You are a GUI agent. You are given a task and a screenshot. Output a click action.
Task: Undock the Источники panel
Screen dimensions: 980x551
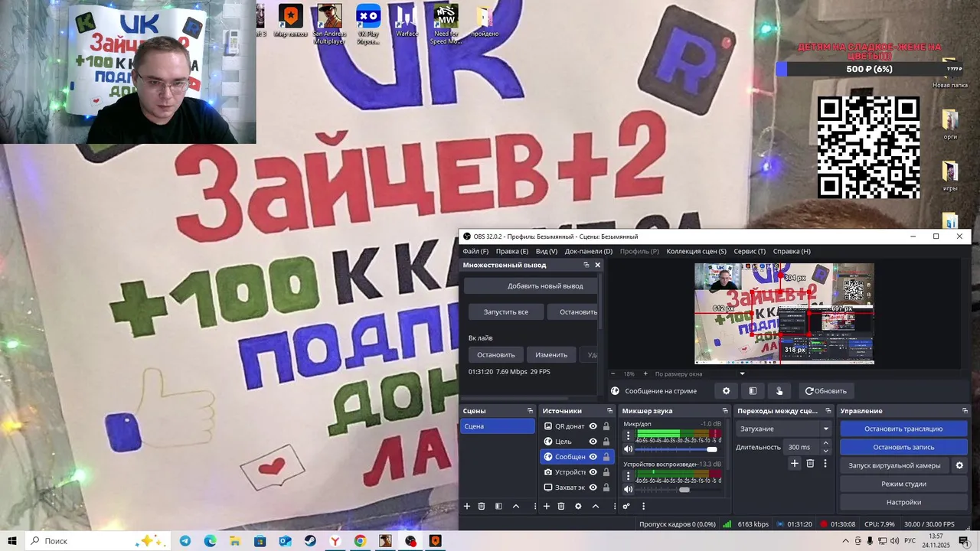pyautogui.click(x=609, y=411)
